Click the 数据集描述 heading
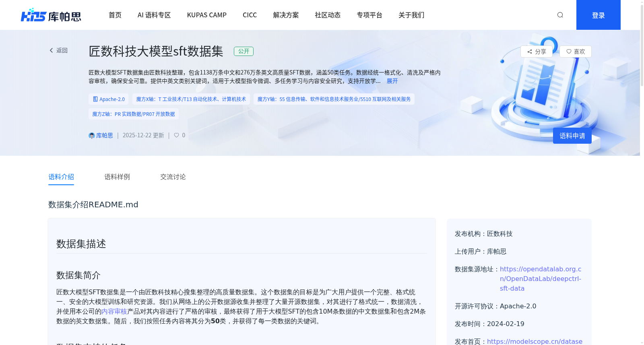This screenshot has width=644, height=345. pyautogui.click(x=81, y=244)
